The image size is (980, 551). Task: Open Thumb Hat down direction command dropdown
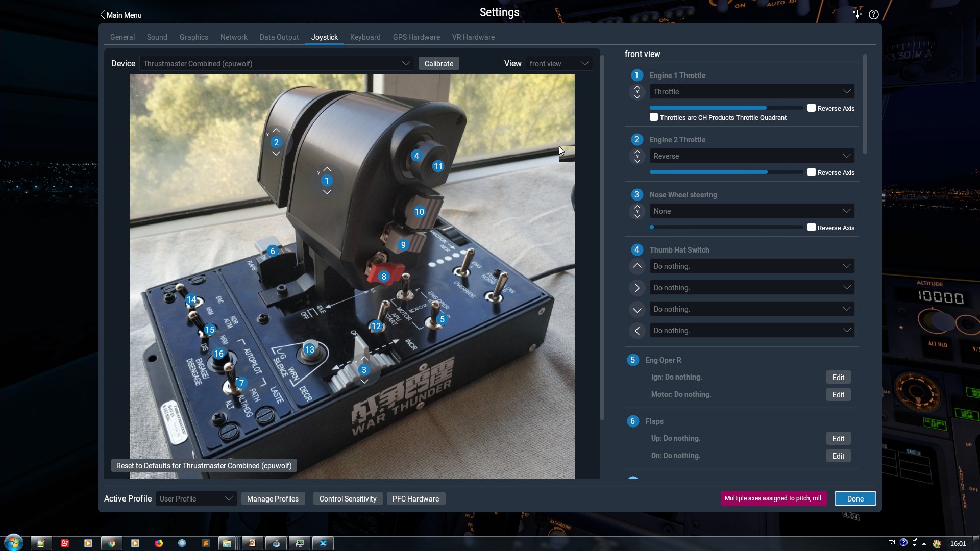pos(752,309)
